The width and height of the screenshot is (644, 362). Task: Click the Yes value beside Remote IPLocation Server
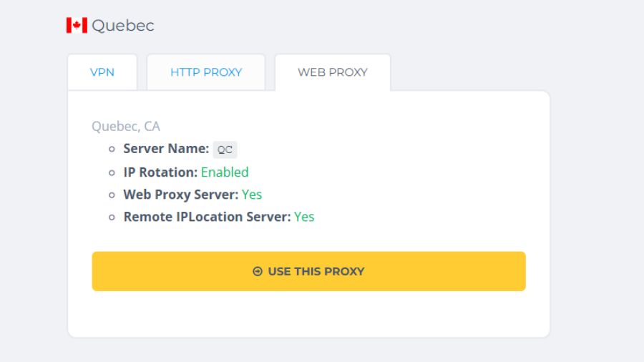(x=304, y=216)
